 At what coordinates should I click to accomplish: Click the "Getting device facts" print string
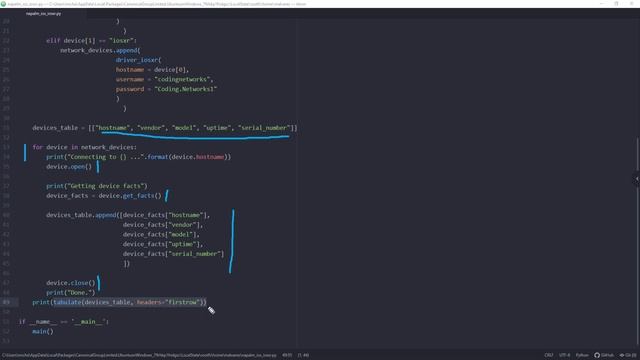pos(107,186)
